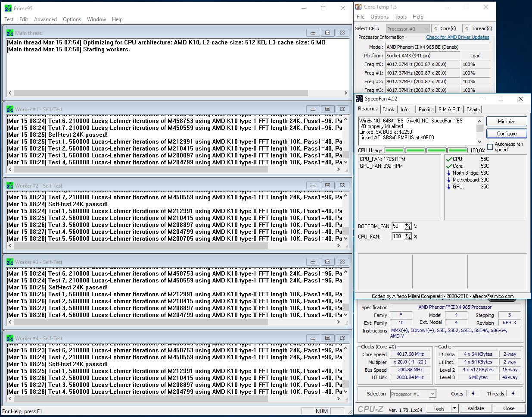Open the Prime95 Edit menu

[24, 19]
